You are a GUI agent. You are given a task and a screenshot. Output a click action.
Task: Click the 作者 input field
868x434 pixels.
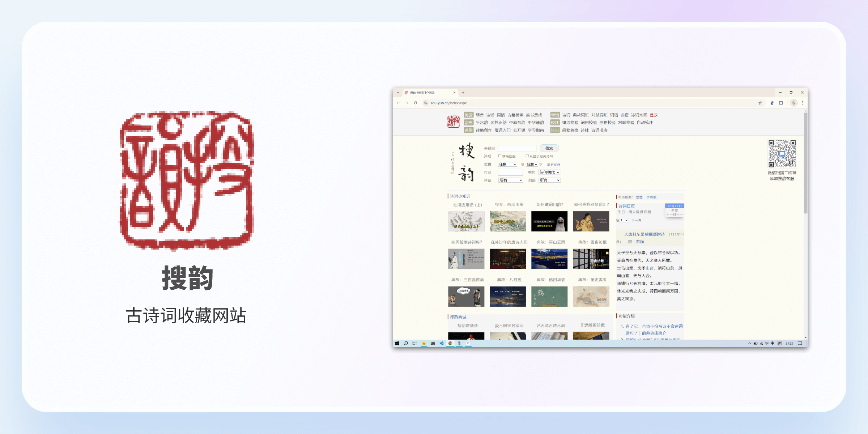[510, 172]
